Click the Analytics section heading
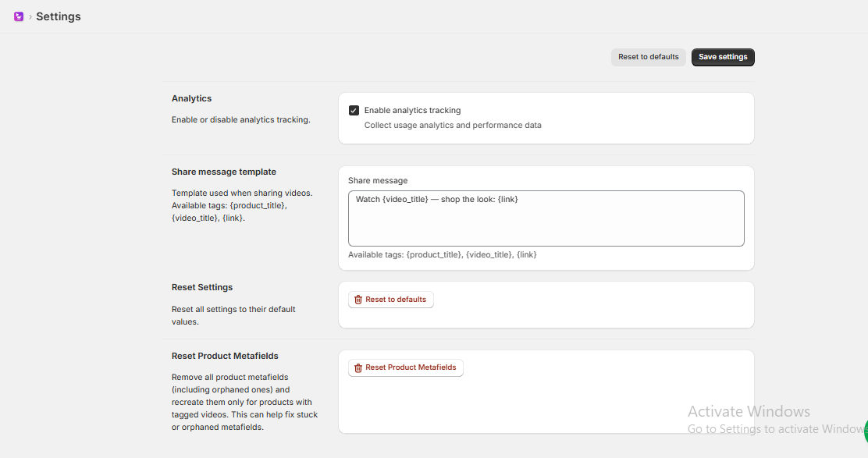 point(191,98)
